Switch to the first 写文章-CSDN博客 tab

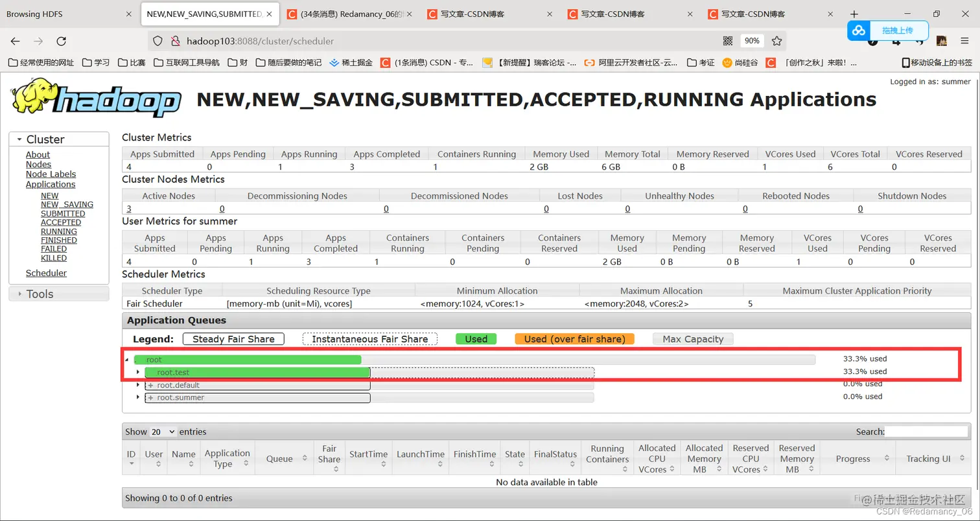491,14
